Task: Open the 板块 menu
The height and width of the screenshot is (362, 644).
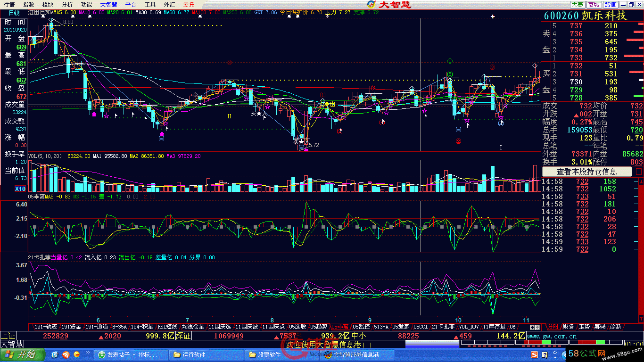Action: click(48, 4)
